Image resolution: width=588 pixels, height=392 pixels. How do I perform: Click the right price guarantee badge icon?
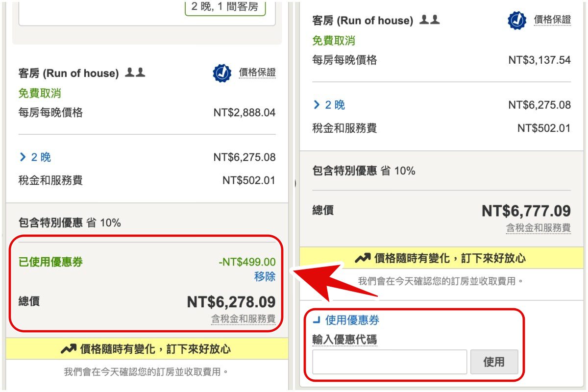click(x=516, y=21)
